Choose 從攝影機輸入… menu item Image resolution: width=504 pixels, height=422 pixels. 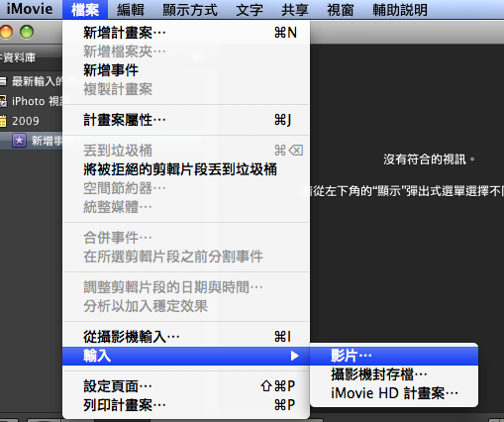(186, 337)
